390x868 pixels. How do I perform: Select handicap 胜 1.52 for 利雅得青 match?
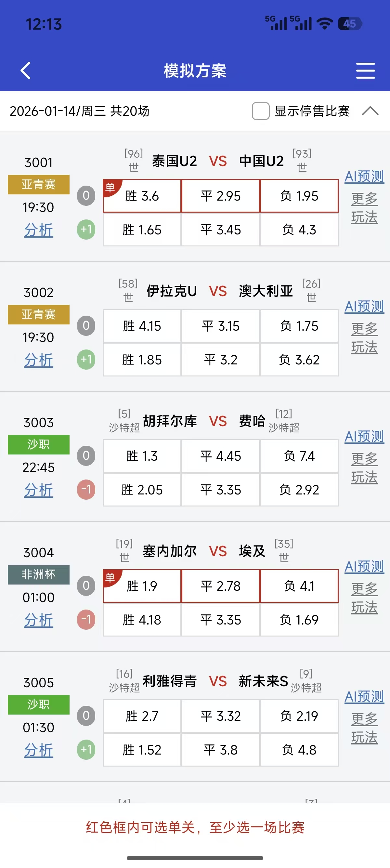pos(142,750)
